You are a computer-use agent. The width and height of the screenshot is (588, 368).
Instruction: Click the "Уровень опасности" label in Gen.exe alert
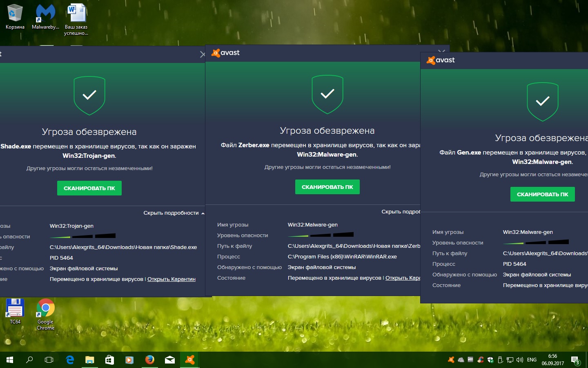pos(458,243)
